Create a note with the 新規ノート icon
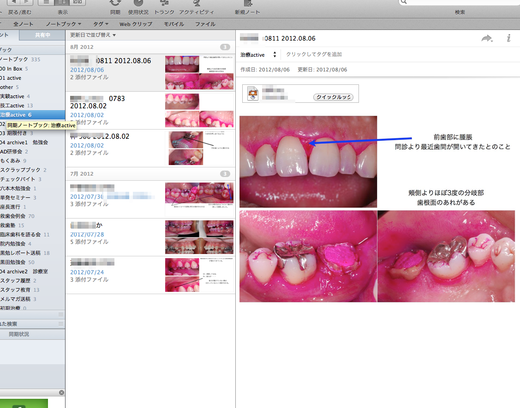The width and height of the screenshot is (520, 408). tap(248, 3)
